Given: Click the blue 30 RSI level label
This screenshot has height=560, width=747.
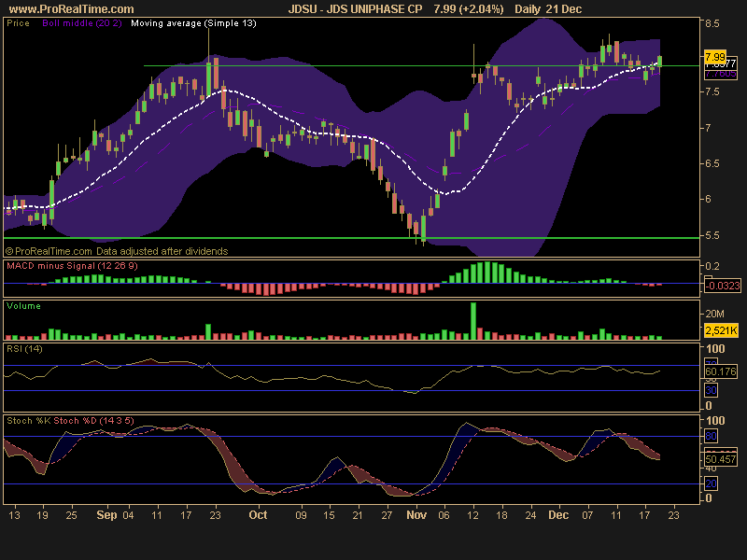Looking at the screenshot, I should coord(711,390).
